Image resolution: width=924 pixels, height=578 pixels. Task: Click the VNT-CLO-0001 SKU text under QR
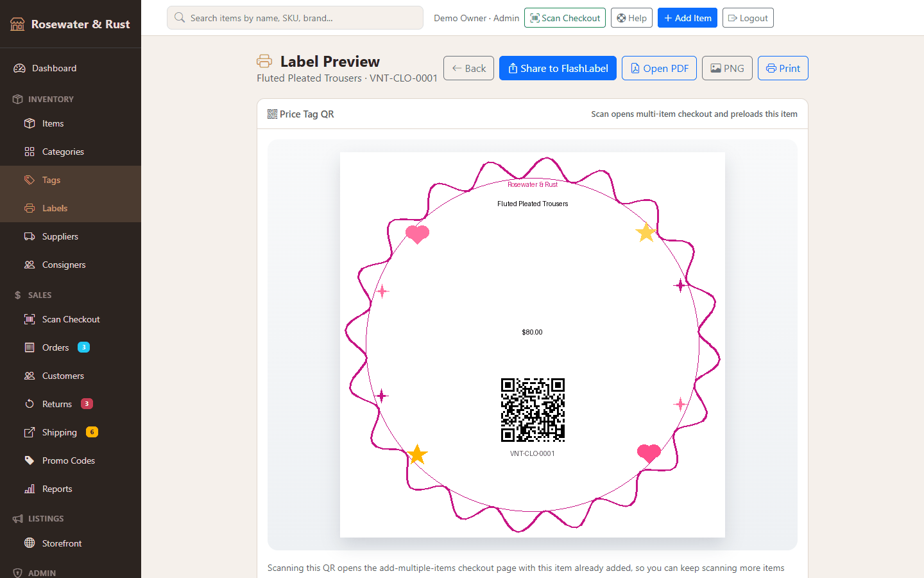coord(533,453)
